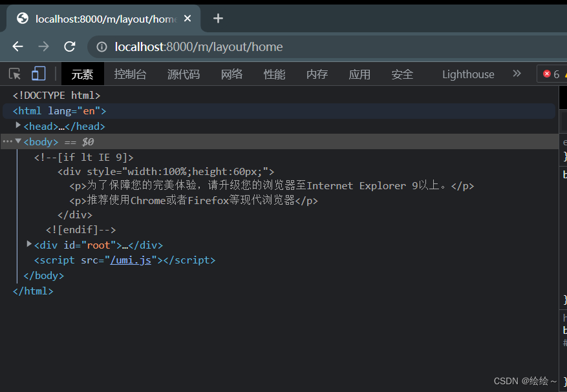
Task: Activate the inspect element picker
Action: coord(14,74)
